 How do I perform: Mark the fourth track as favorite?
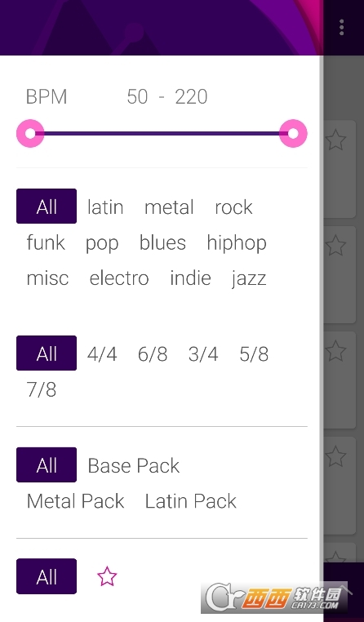336,456
